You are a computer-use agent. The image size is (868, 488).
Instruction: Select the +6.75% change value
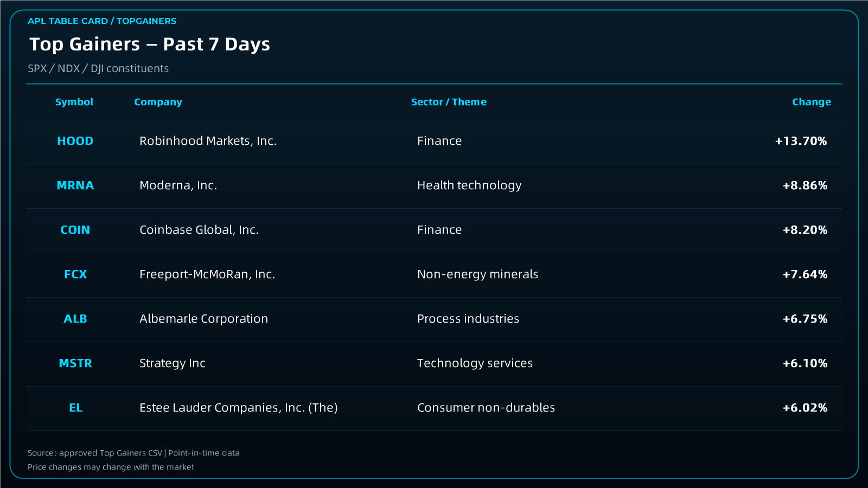point(805,319)
